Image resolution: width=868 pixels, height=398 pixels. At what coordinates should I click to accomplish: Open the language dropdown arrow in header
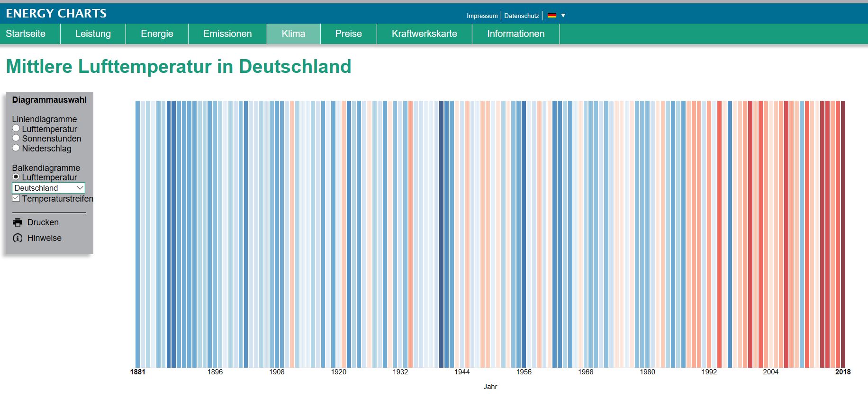click(x=563, y=16)
